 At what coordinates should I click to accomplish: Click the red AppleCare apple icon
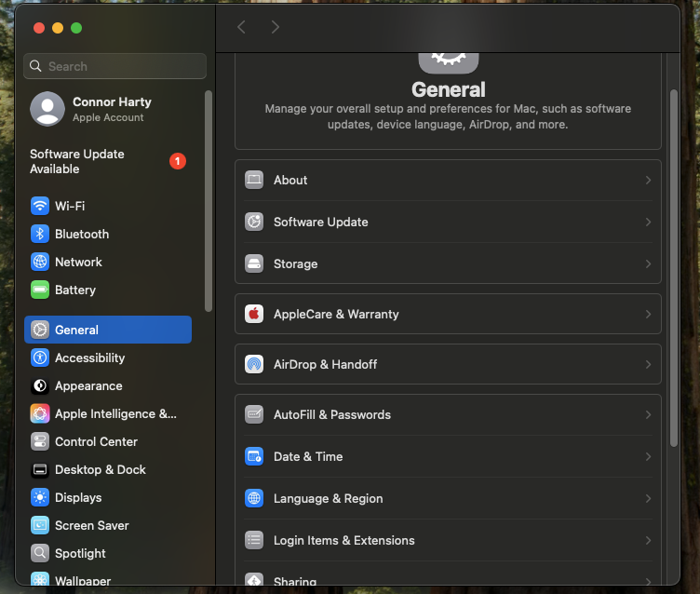(254, 314)
